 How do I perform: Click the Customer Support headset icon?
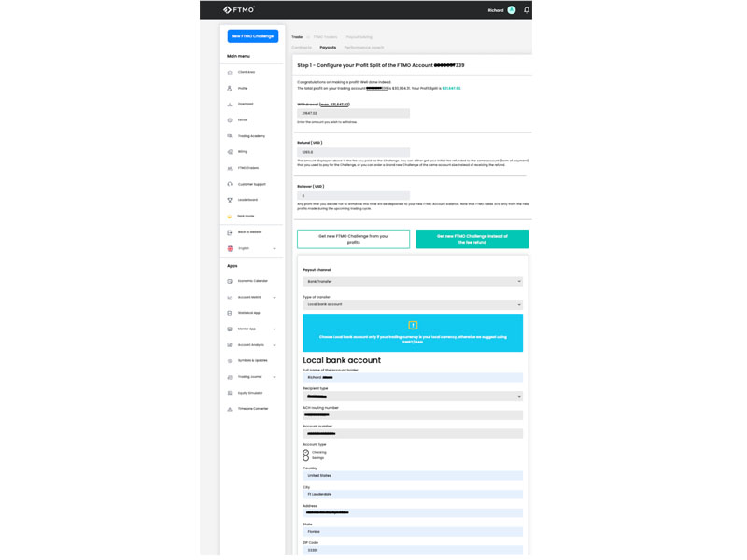tap(230, 184)
